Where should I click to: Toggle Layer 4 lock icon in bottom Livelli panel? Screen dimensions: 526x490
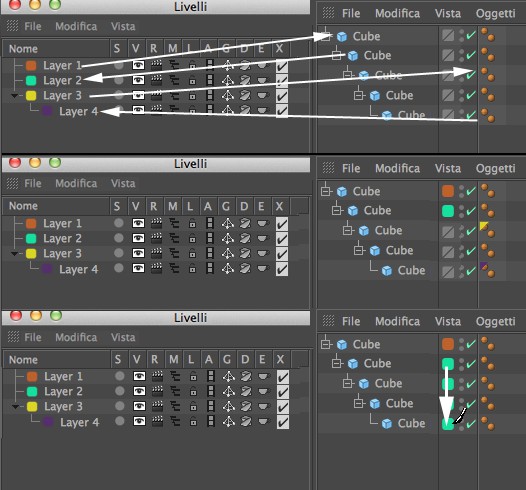[x=193, y=422]
